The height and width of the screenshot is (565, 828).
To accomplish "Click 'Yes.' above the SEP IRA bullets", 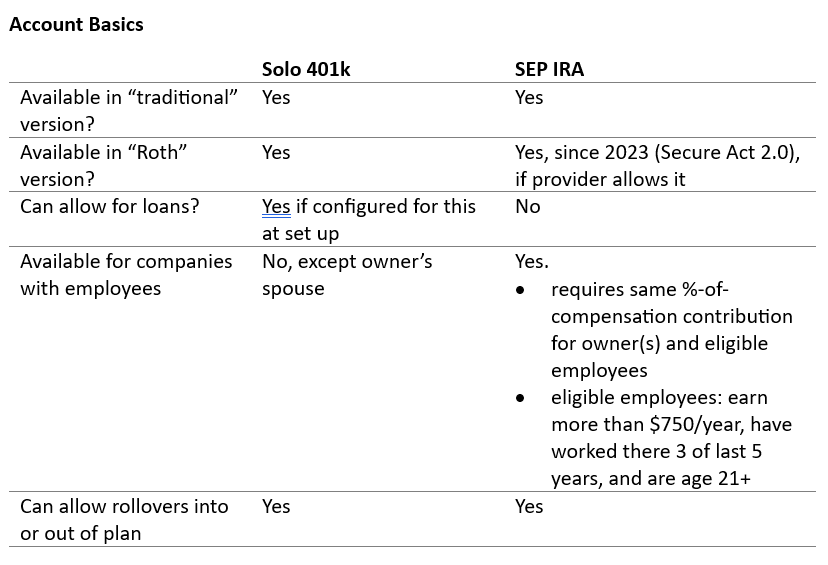I will click(x=531, y=261).
